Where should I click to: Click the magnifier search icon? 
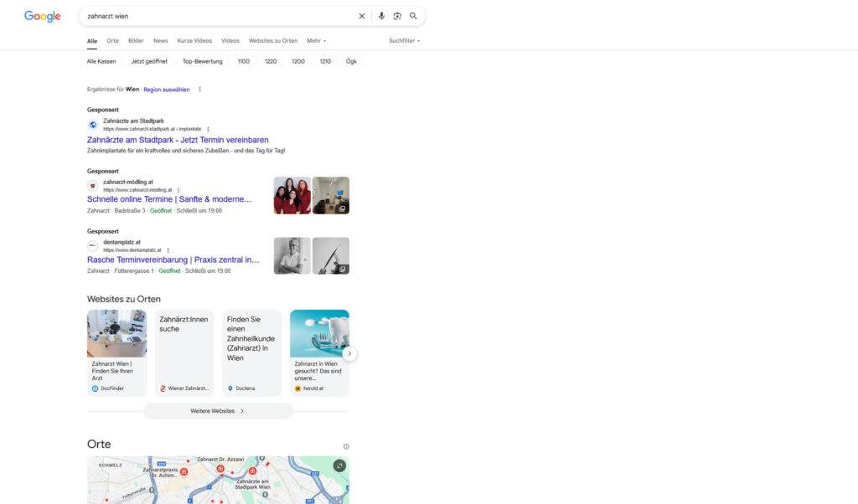click(x=414, y=17)
